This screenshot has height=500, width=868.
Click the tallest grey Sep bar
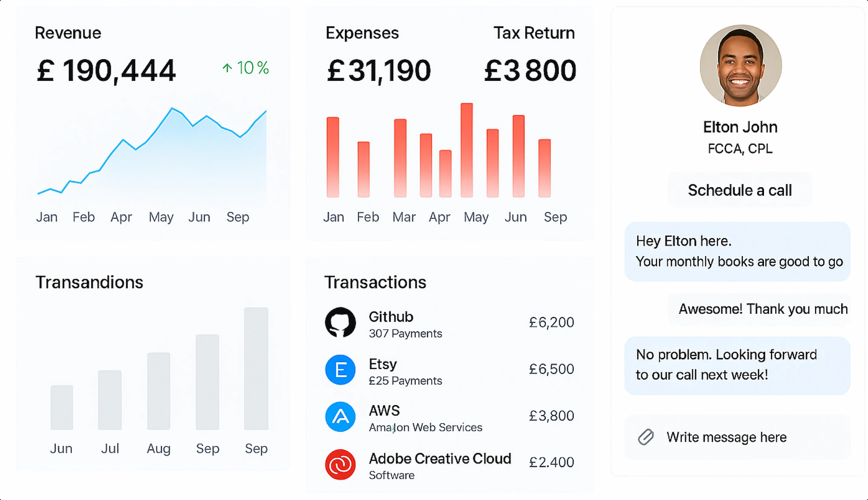point(256,369)
